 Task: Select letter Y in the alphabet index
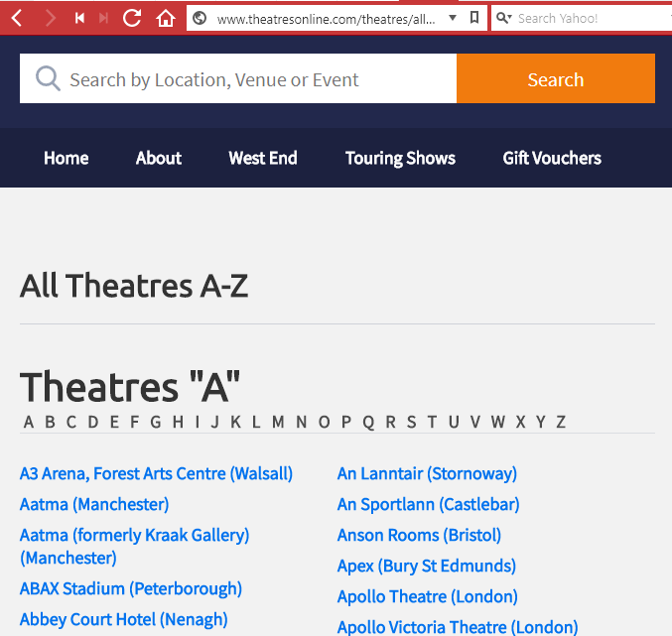point(541,422)
